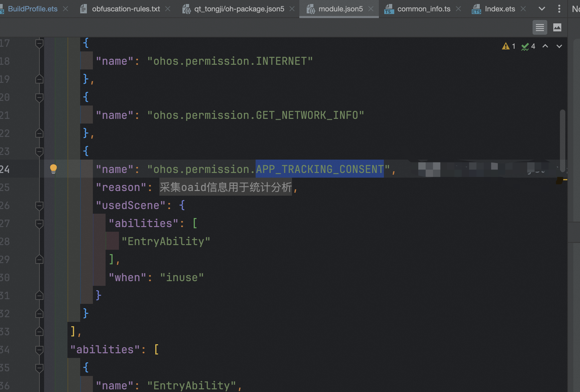This screenshot has width=580, height=392.
Task: Open the editor tabs more-options menu
Action: click(x=559, y=9)
